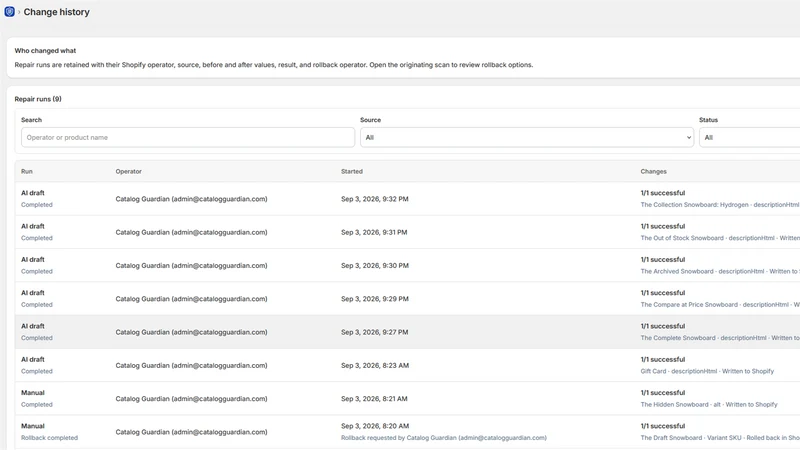Image resolution: width=800 pixels, height=450 pixels.
Task: Click the 'Sep 3, 2026, 8:21 AM' timestamp
Action: pos(374,398)
